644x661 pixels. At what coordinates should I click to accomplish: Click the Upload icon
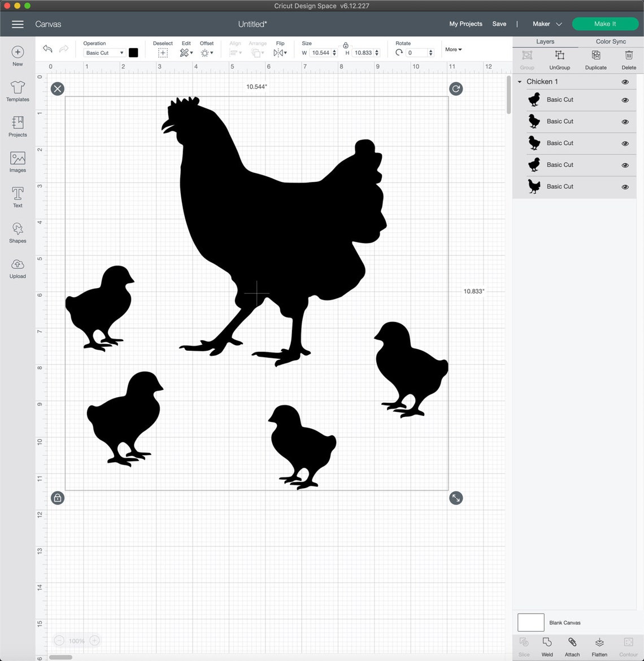[18, 268]
